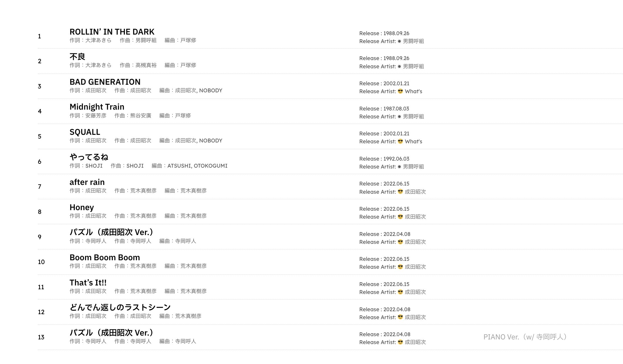Click composer 荒木真樹彦 on the Honey track
The width and height of the screenshot is (623, 364).
coord(143,216)
